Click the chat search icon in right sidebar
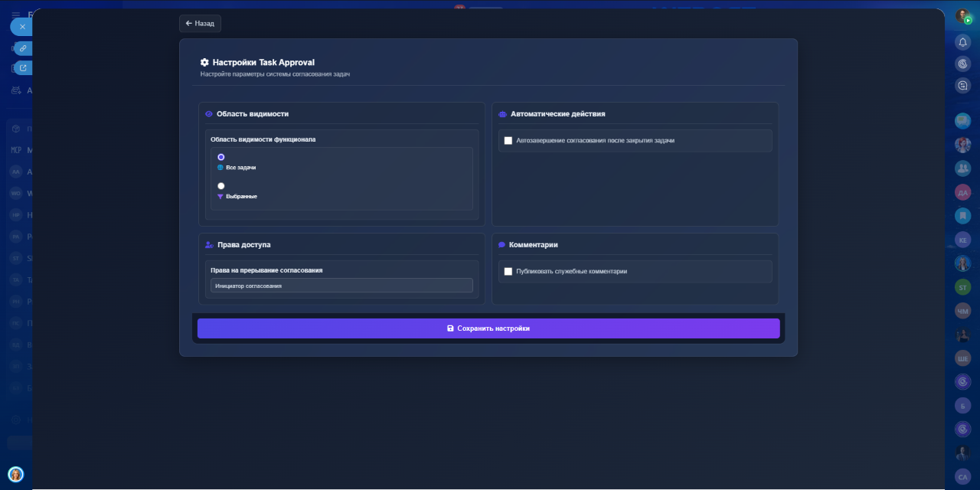 coord(963,87)
